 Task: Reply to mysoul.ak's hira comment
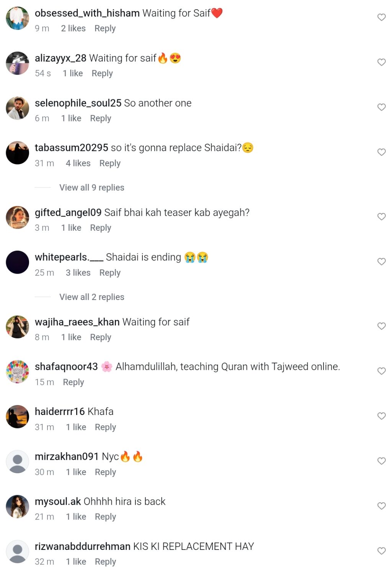[x=105, y=517]
